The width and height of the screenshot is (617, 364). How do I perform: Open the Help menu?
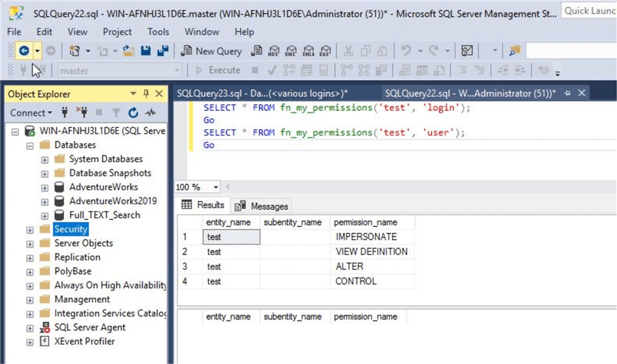point(244,32)
